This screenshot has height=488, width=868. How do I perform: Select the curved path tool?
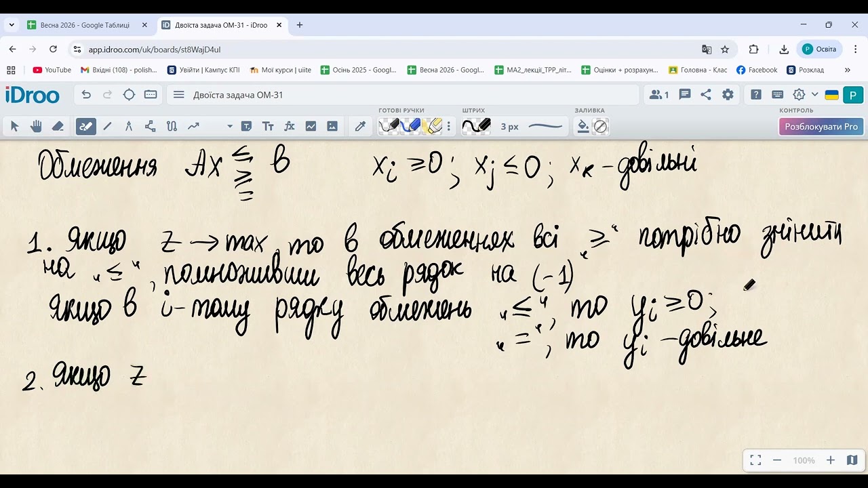click(172, 126)
